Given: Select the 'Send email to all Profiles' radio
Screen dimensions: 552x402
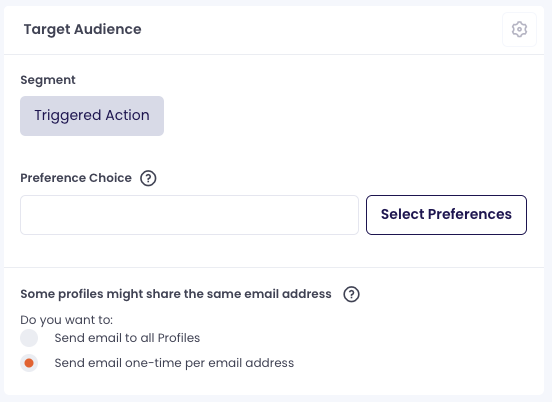Looking at the screenshot, I should tap(29, 338).
